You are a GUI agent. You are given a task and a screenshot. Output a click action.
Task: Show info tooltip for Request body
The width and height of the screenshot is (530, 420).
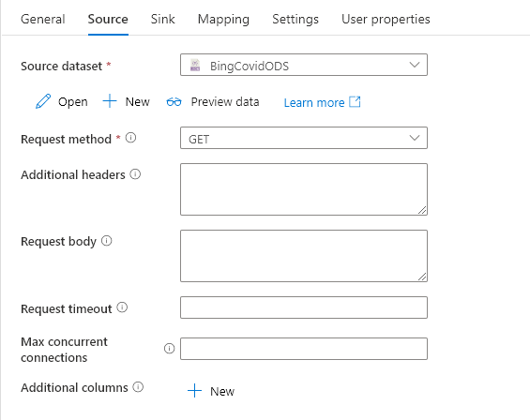click(x=107, y=241)
